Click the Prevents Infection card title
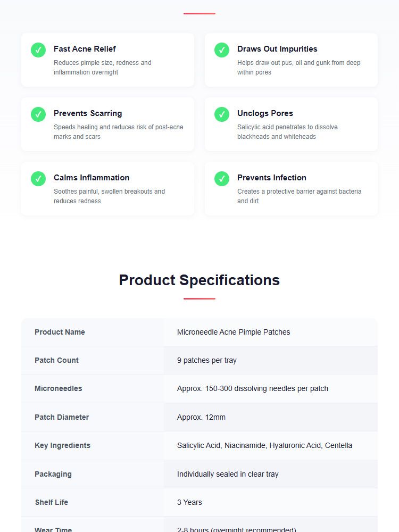The width and height of the screenshot is (399, 532). (x=272, y=178)
